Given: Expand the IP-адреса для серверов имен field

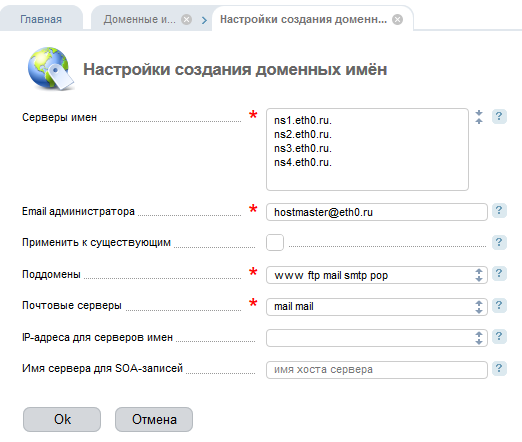Looking at the screenshot, I should coord(479,338).
